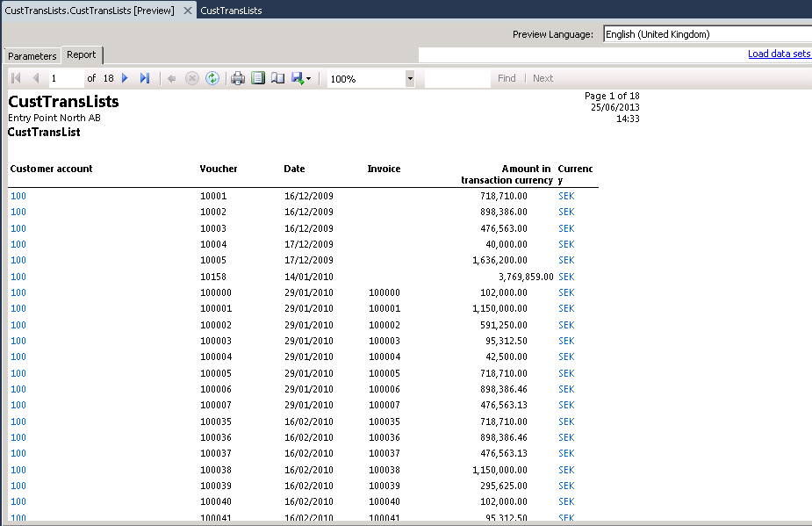Navigate back to the parent report

point(172,78)
